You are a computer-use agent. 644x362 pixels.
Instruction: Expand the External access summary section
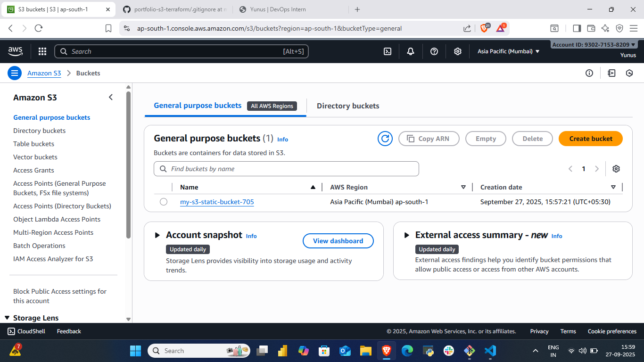click(x=406, y=235)
